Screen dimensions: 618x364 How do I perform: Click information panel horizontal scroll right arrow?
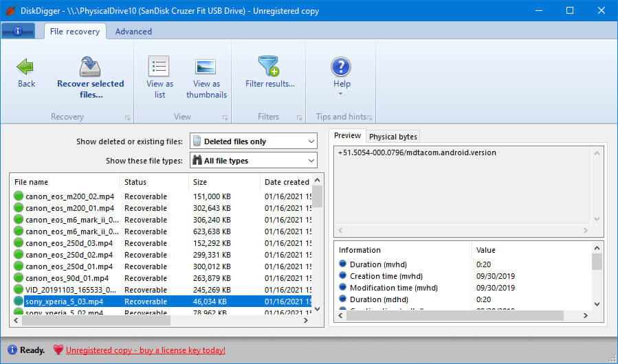[585, 315]
